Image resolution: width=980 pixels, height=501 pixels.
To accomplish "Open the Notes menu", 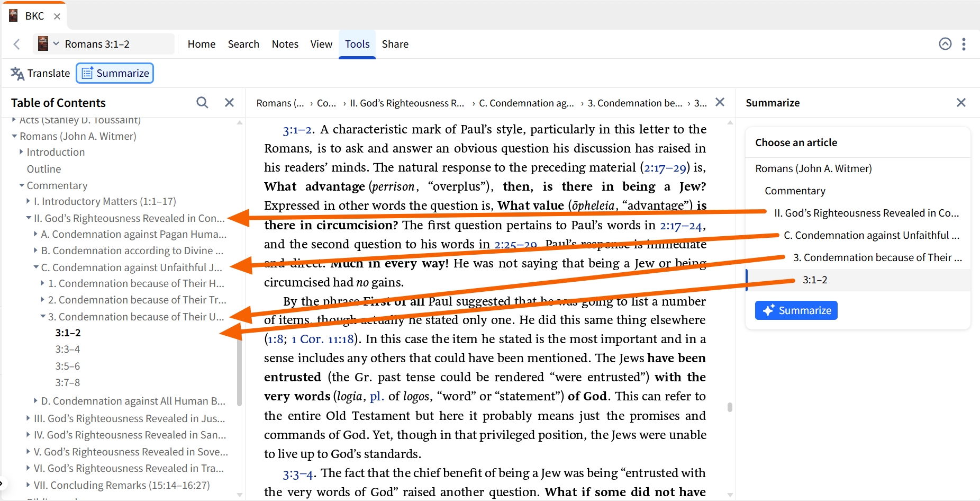I will 285,44.
